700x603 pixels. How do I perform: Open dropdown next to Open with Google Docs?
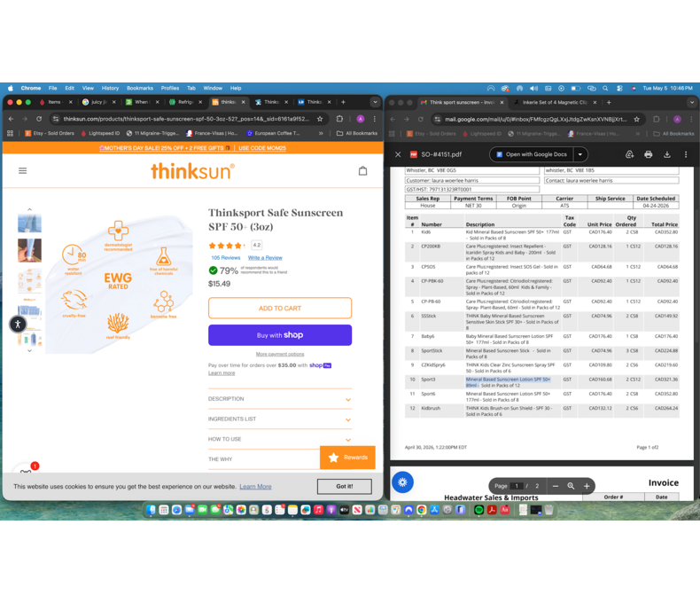[x=580, y=154]
